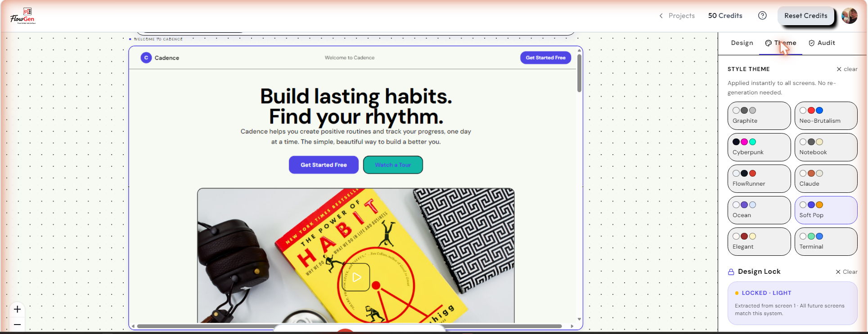Click the Design Lock heading text
This screenshot has width=868, height=334.
pos(759,272)
